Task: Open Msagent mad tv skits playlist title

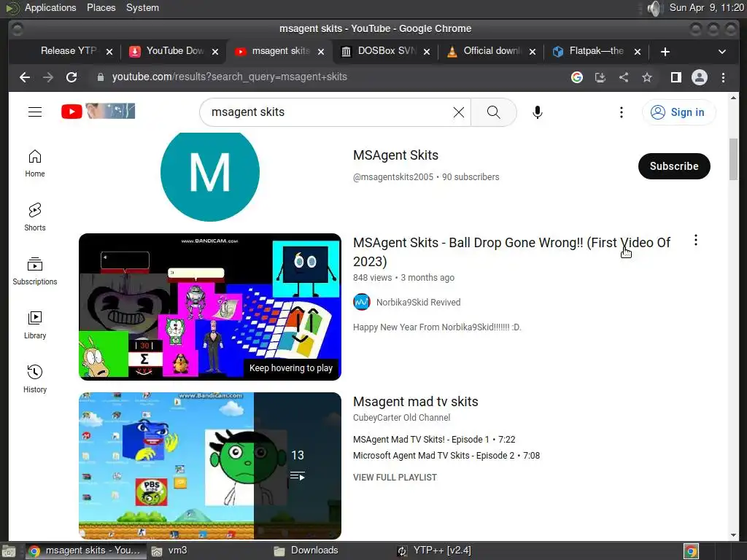Action: tap(415, 402)
